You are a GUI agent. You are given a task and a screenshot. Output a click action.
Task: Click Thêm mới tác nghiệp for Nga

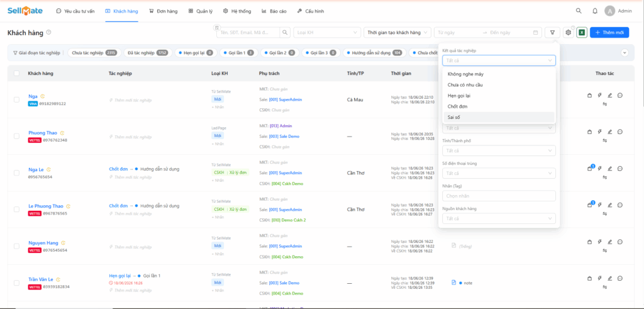point(131,100)
